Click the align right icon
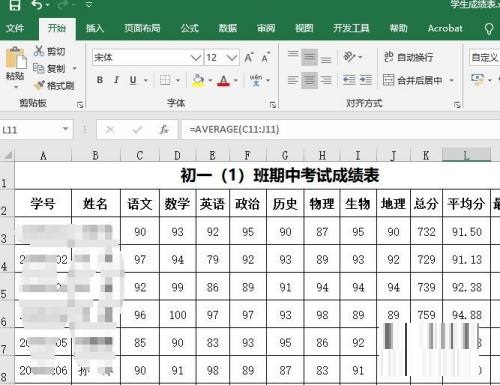This screenshot has width=500, height=385. (326, 80)
